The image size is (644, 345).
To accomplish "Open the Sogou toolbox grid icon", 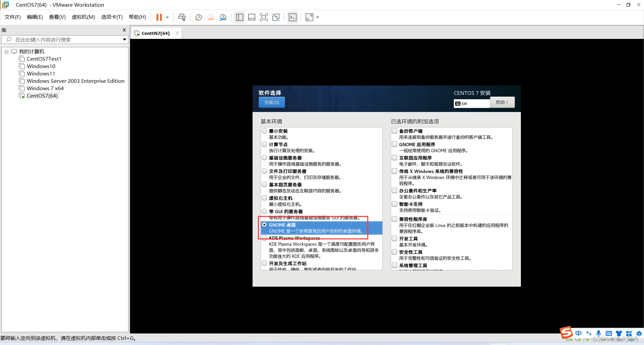I will 629,333.
